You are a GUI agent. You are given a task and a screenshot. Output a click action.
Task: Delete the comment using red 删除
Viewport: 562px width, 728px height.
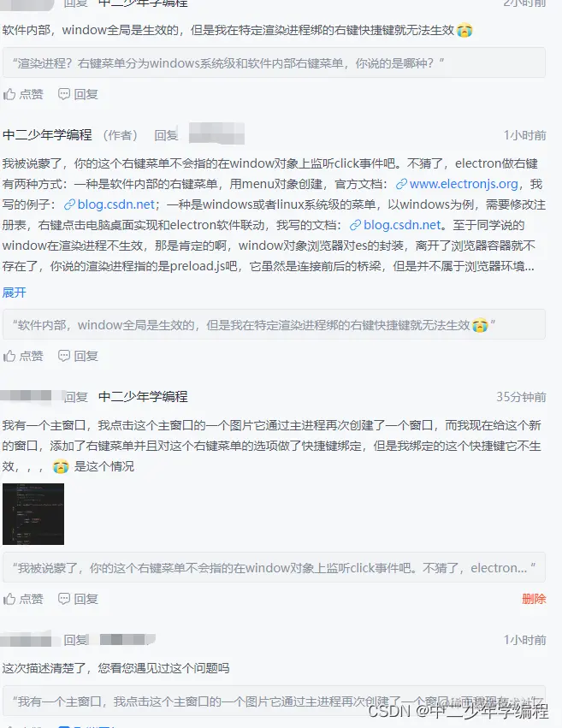(534, 599)
